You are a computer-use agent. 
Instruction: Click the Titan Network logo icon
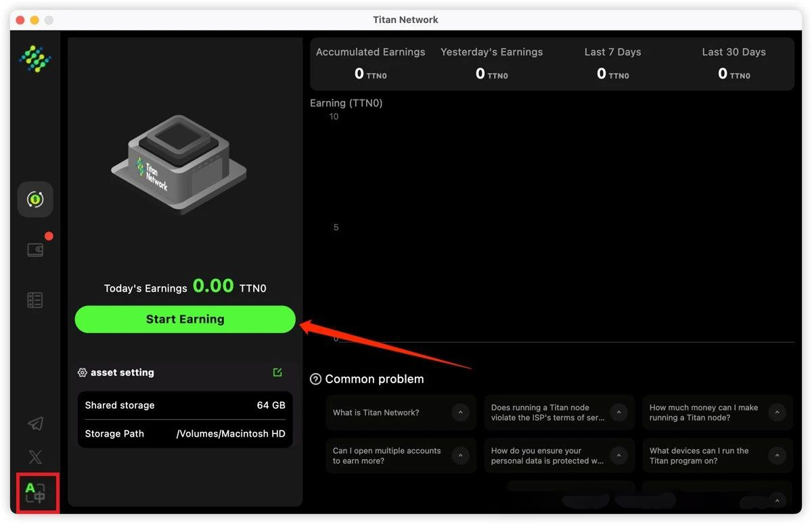click(35, 59)
